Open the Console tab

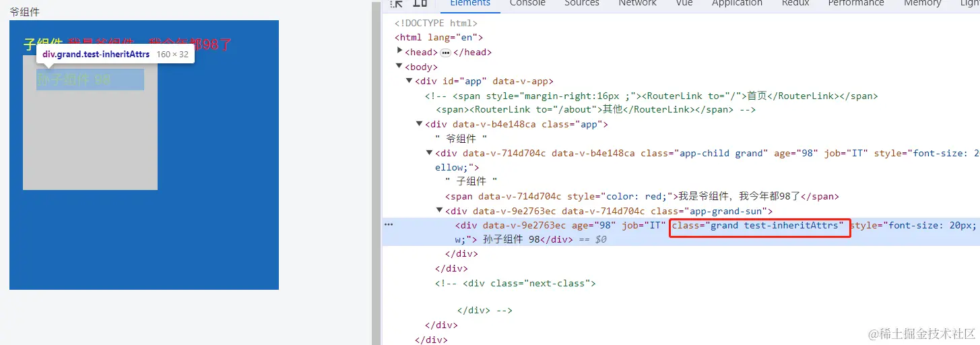pyautogui.click(x=527, y=4)
